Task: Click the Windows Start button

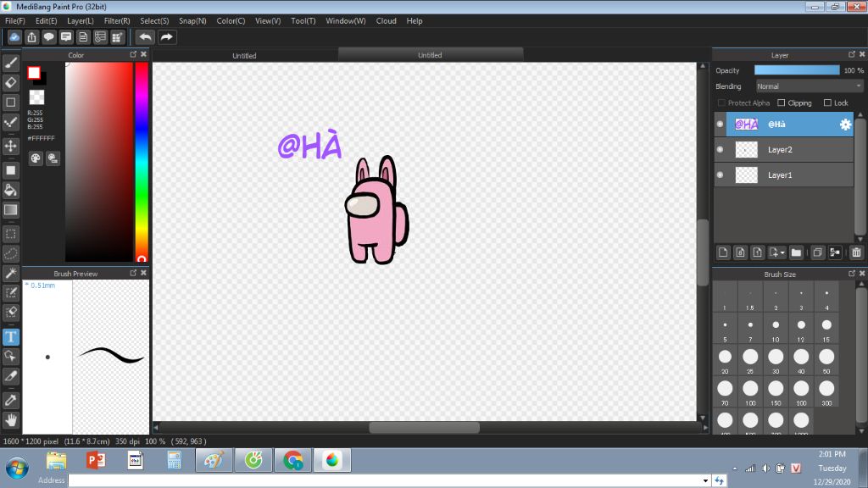Action: pyautogui.click(x=17, y=468)
